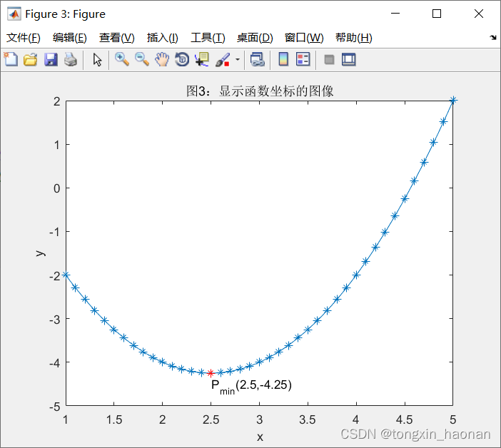Select the Brush data tool

coord(223,60)
